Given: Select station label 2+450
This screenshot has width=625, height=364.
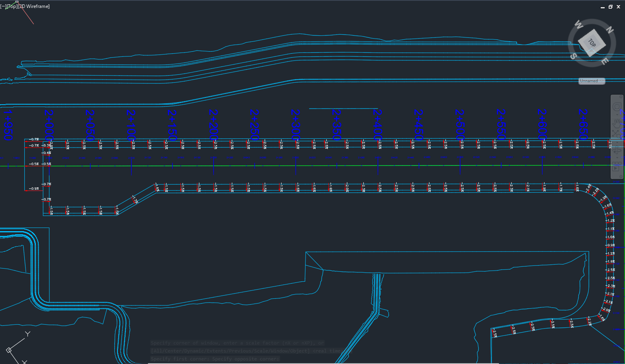Looking at the screenshot, I should click(x=418, y=125).
